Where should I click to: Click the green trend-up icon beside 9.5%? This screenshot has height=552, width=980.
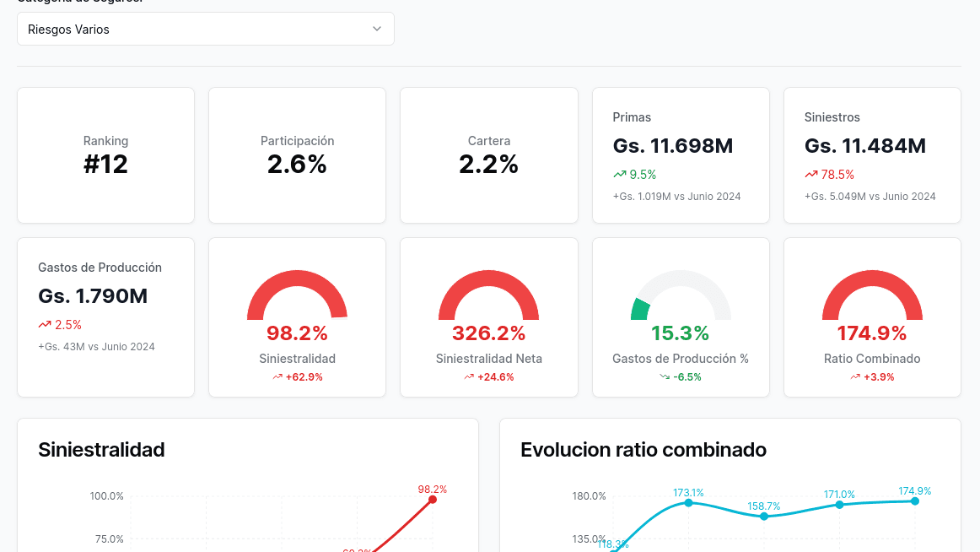(x=619, y=175)
